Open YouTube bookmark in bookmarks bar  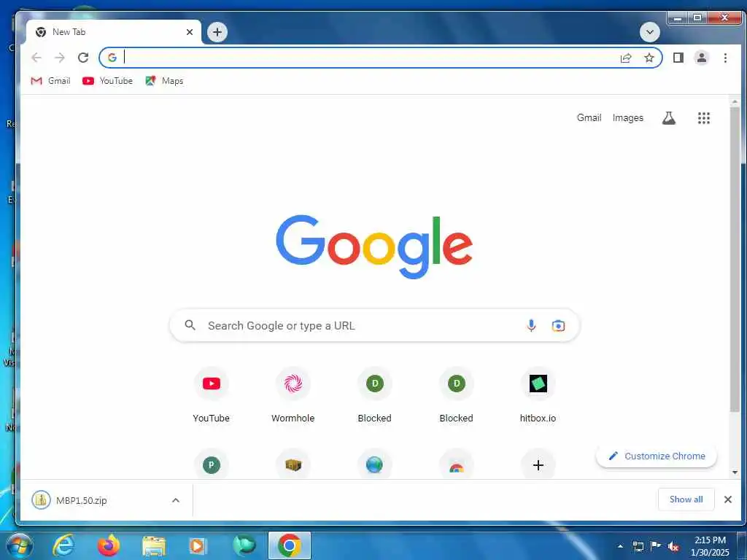[x=107, y=81]
